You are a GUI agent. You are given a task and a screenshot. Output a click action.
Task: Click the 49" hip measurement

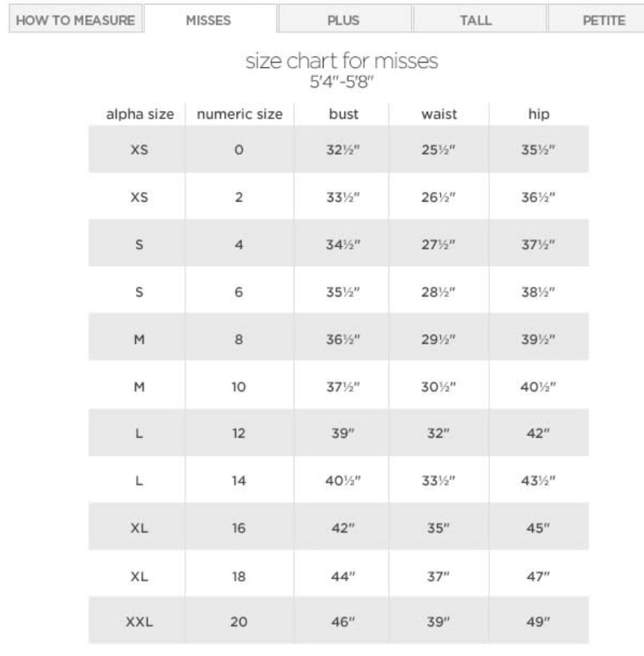538,621
